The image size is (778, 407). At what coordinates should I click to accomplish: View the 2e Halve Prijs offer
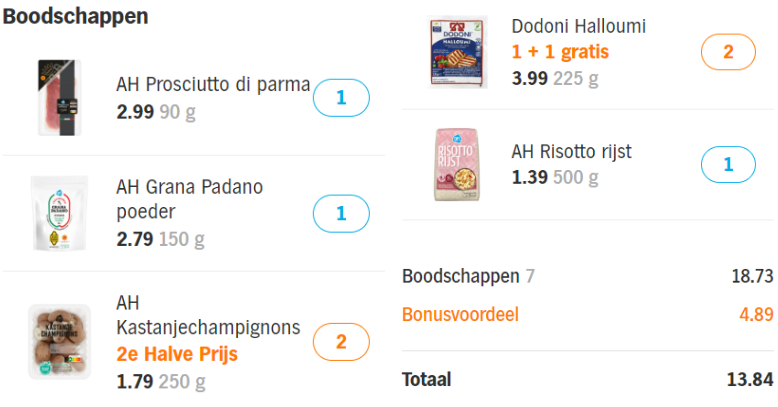(x=177, y=354)
